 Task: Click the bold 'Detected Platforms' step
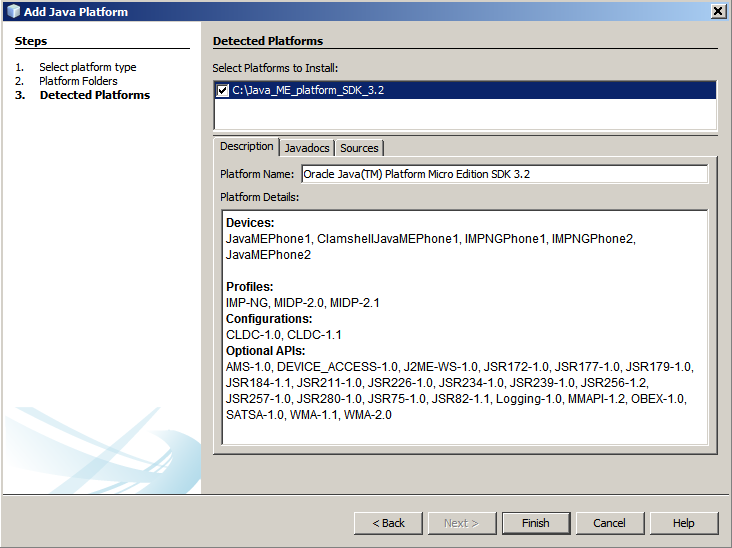[x=94, y=95]
